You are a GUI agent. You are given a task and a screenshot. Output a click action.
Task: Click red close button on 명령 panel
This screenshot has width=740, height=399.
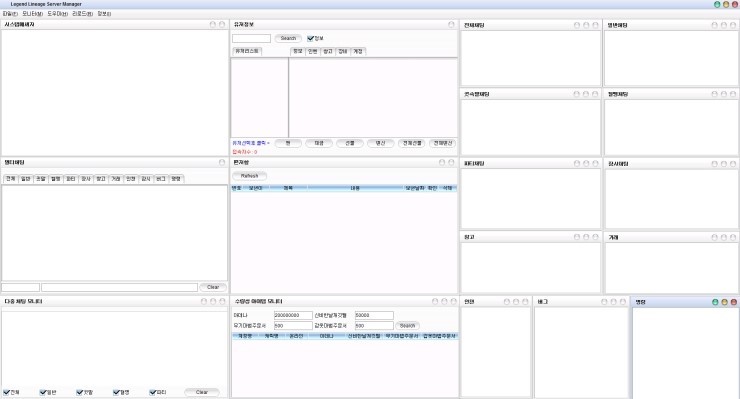point(734,302)
